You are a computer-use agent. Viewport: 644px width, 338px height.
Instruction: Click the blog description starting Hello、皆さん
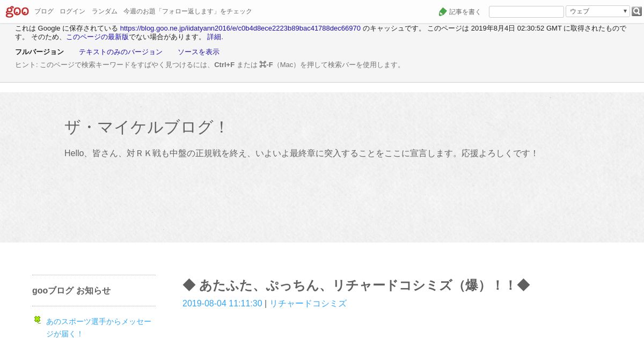(x=301, y=153)
